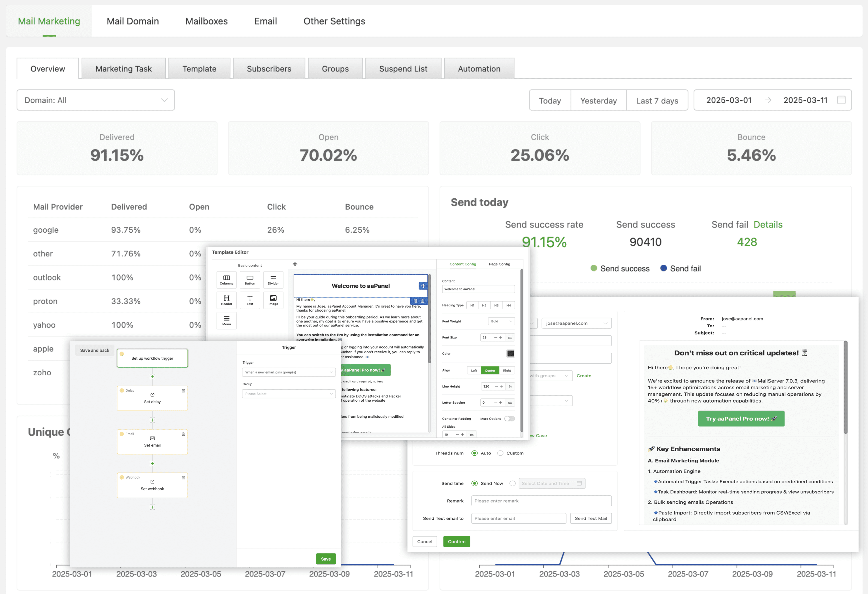
Task: Click the black Color swatch
Action: coord(510,353)
